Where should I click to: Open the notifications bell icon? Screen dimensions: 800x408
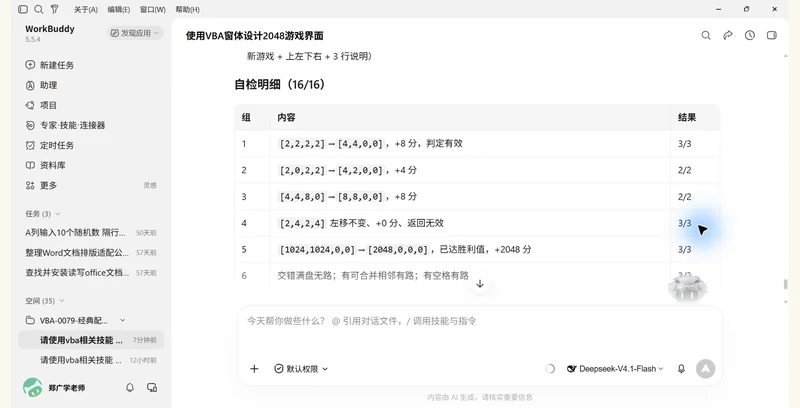coord(130,388)
